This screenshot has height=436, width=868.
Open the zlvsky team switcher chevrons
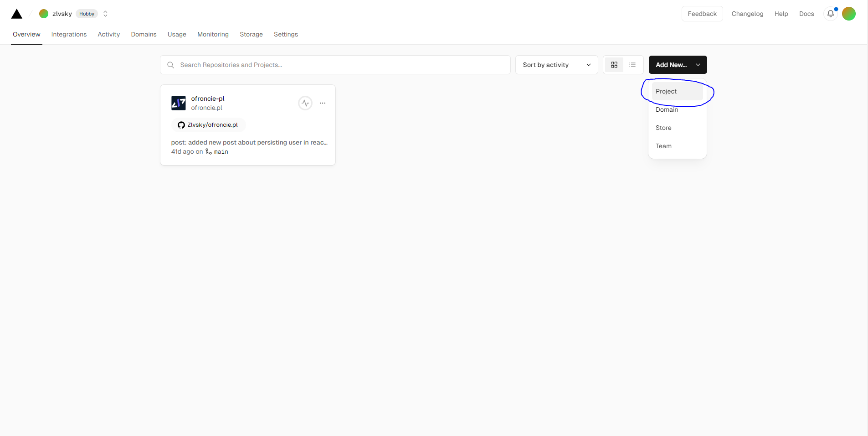[x=105, y=14]
